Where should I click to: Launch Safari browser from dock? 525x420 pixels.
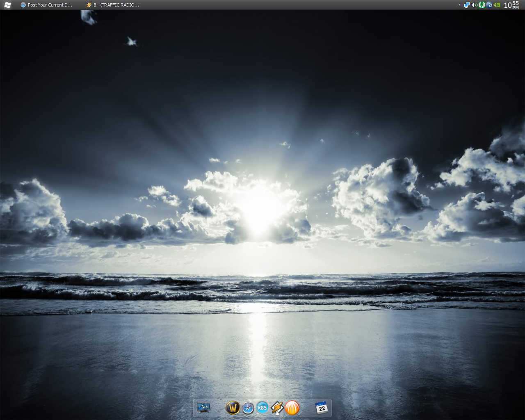click(x=248, y=408)
